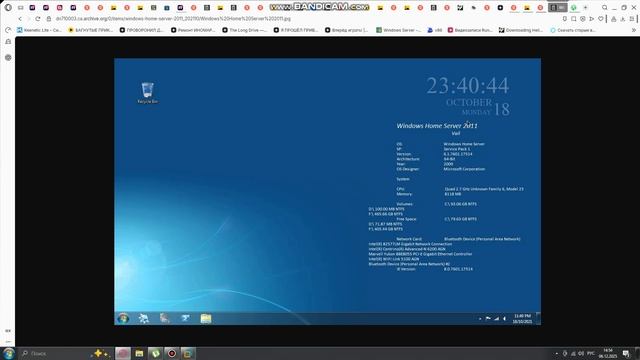The image size is (640, 360).
Task: Click the play-arrow icon in address bar
Action: [x=591, y=19]
